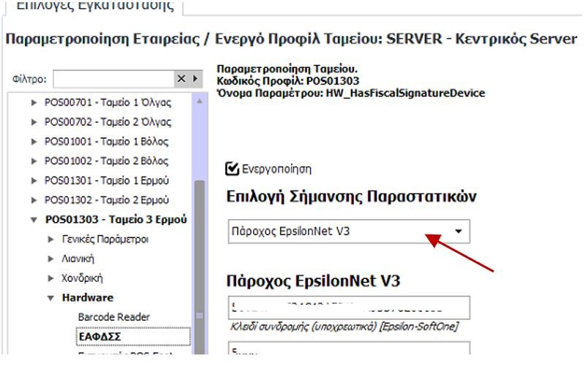Image resolution: width=588 pixels, height=374 pixels.
Task: Open the Πάροχος EpsilonNet V3 dropdown
Action: [x=458, y=231]
